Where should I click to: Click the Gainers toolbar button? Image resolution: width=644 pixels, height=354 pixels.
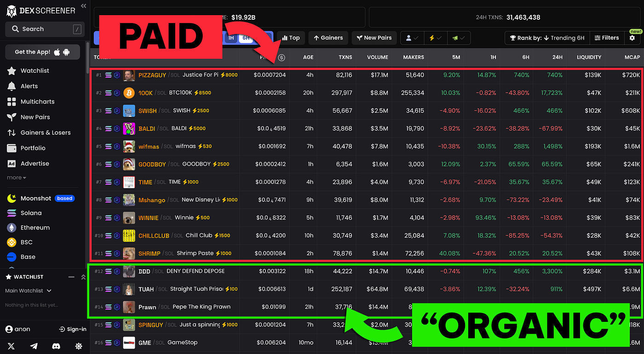[328, 38]
